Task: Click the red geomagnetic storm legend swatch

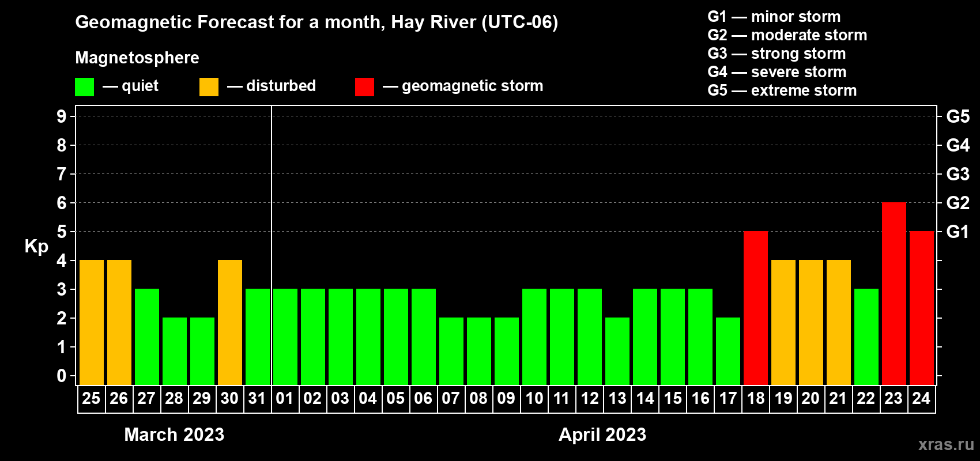Action: (x=364, y=87)
